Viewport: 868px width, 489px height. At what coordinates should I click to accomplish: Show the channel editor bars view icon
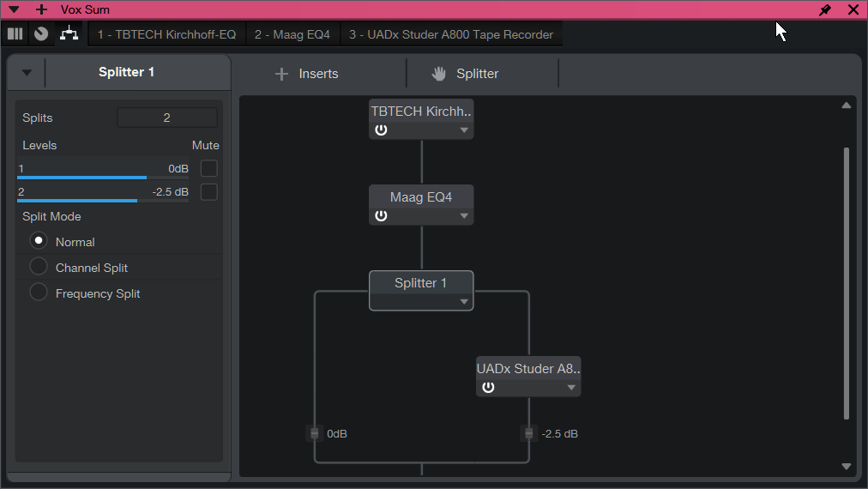(15, 33)
